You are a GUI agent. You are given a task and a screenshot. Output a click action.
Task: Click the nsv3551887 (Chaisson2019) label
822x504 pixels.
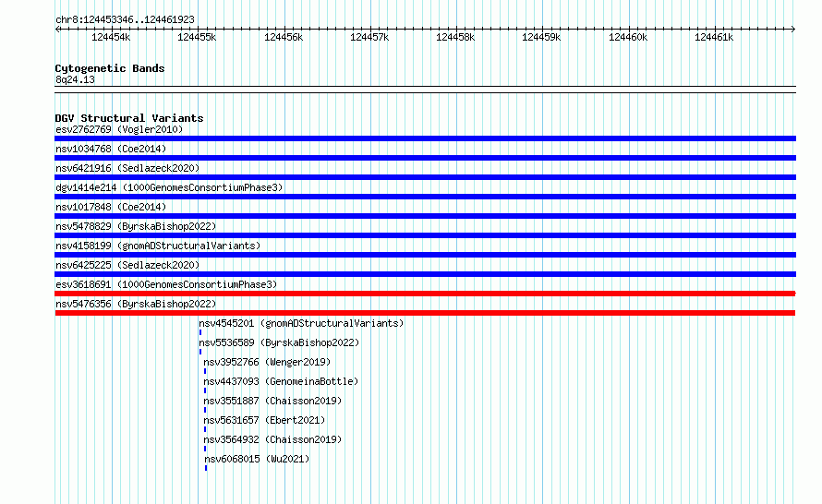coord(272,401)
